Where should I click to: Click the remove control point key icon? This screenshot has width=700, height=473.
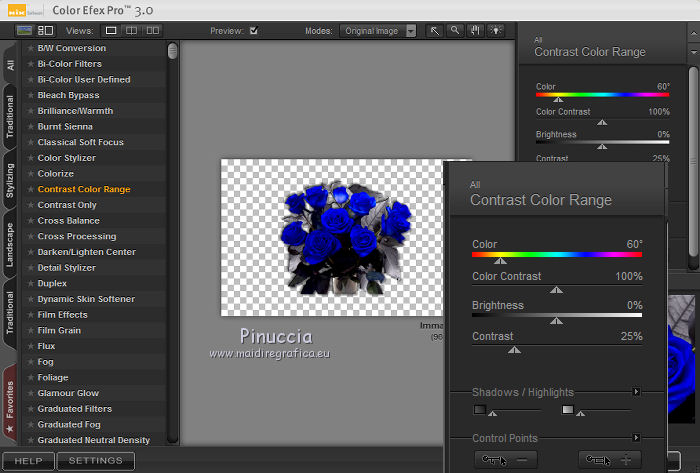pyautogui.click(x=505, y=460)
